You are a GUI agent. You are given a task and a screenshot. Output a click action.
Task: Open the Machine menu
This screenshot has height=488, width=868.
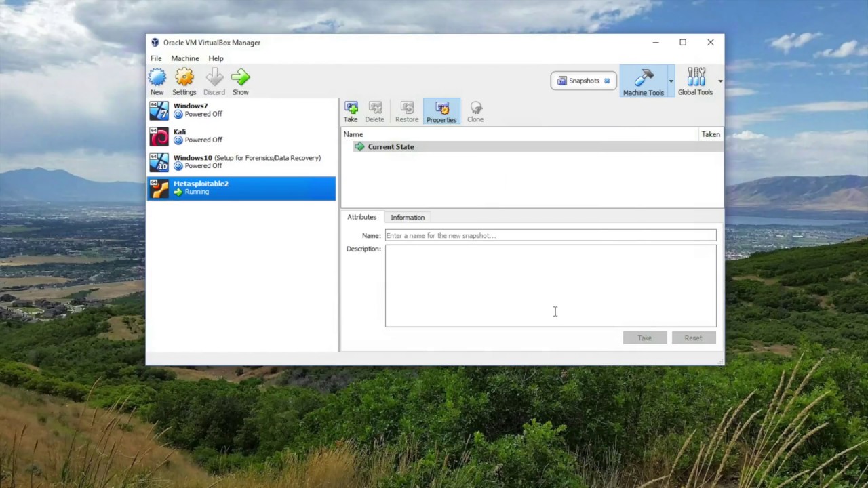[185, 58]
